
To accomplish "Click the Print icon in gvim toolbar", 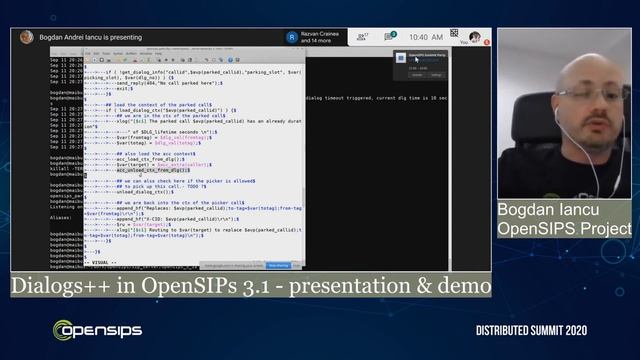I will [109, 60].
